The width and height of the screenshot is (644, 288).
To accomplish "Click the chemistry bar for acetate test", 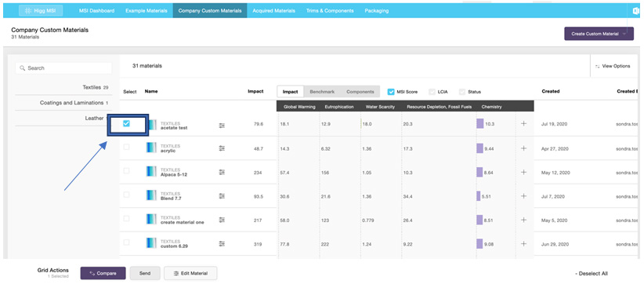I will point(479,123).
